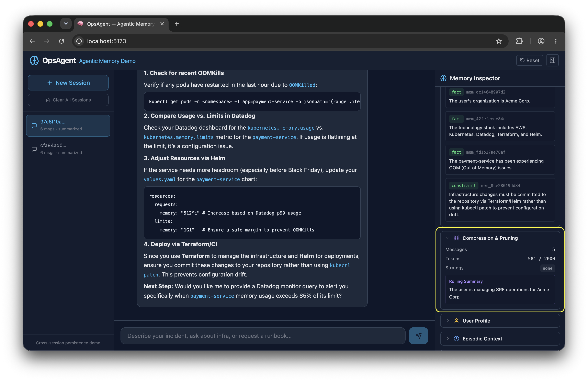Click the Compression & Pruning shrink icon
This screenshot has height=381, width=588.
[456, 238]
